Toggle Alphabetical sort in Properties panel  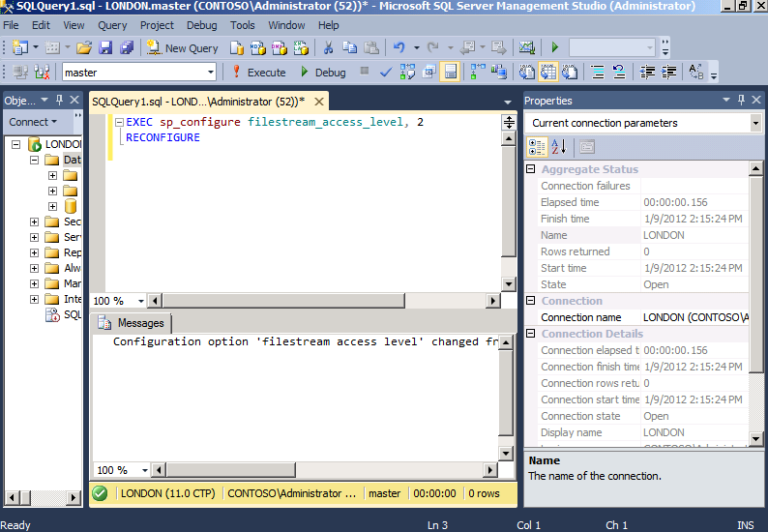click(559, 146)
